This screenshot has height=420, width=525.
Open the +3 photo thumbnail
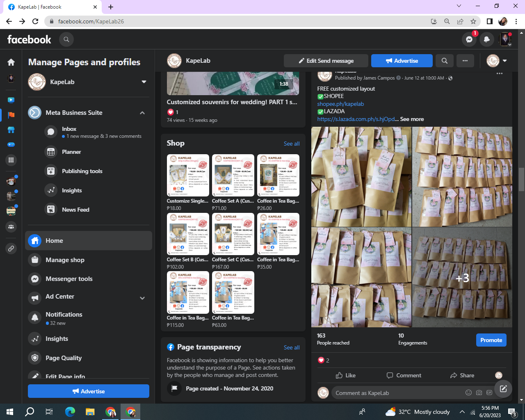[x=462, y=278]
